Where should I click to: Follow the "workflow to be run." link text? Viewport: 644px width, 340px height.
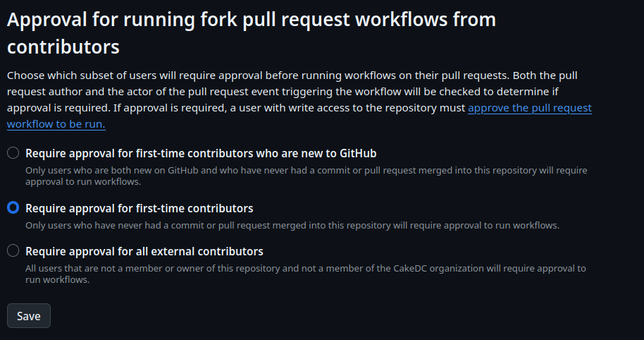(56, 123)
